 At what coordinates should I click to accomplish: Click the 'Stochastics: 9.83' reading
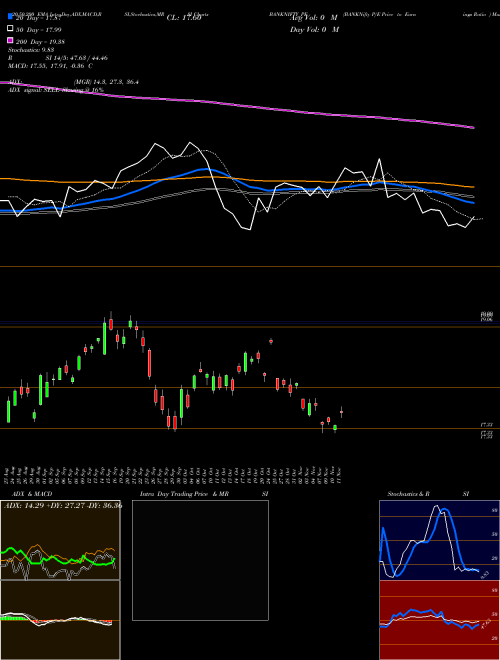(x=31, y=50)
